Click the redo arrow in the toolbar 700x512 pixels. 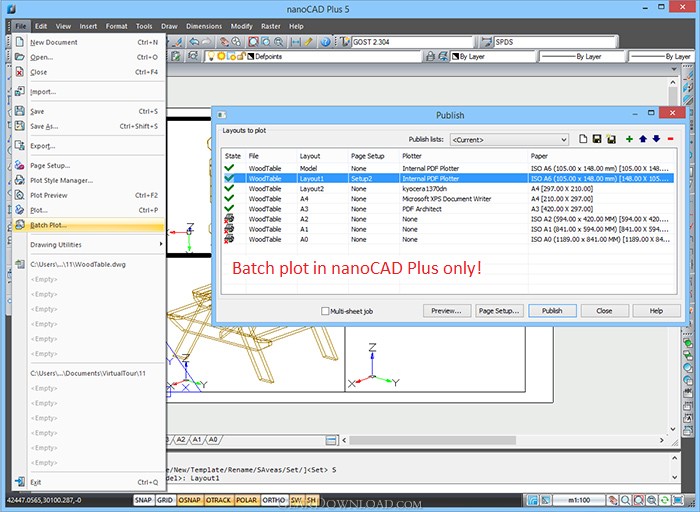[206, 42]
